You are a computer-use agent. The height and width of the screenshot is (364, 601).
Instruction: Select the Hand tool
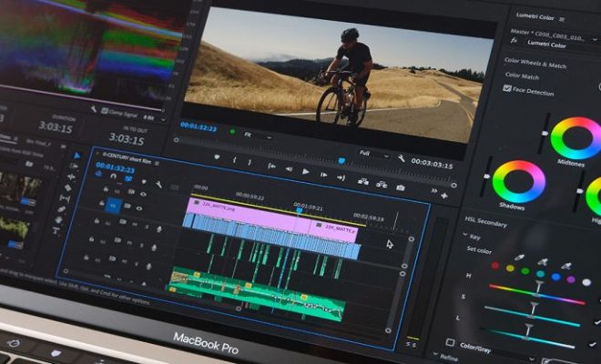click(58, 220)
